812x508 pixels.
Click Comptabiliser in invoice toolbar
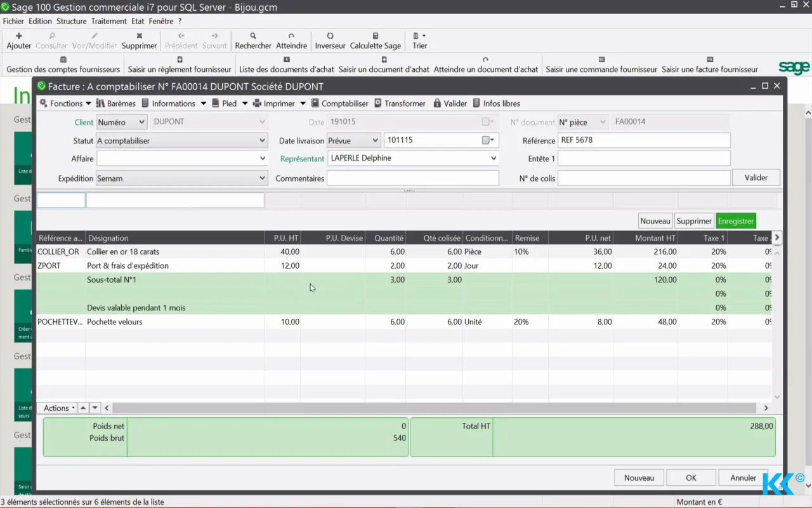click(339, 104)
